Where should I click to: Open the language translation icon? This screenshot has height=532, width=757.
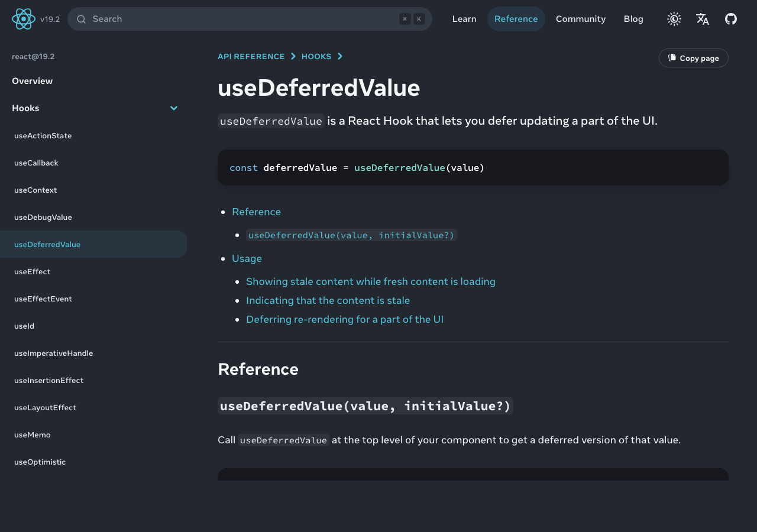pos(702,19)
